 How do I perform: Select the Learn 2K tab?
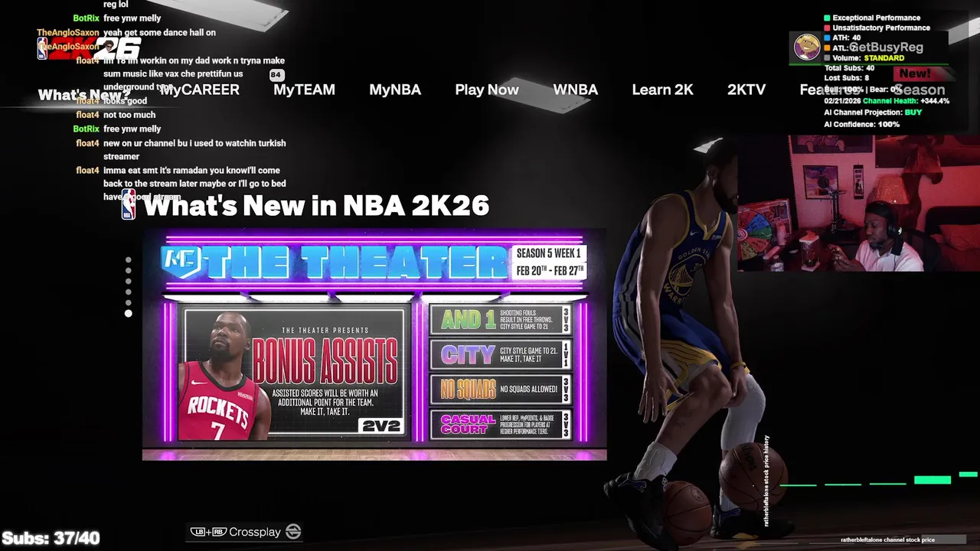click(662, 90)
